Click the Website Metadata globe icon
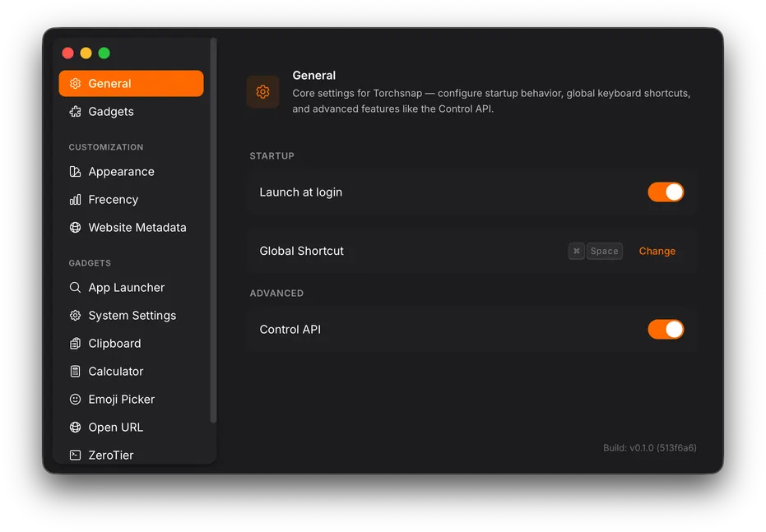766x532 pixels. click(x=75, y=228)
